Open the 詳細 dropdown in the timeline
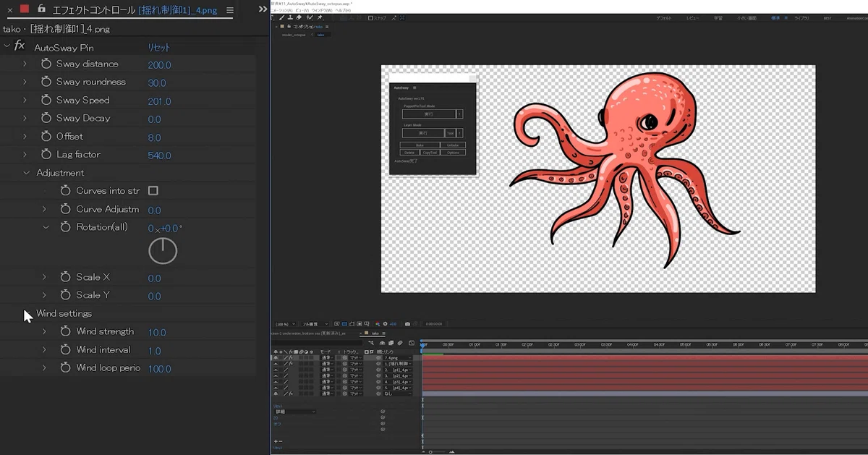The width and height of the screenshot is (868, 455). click(294, 412)
